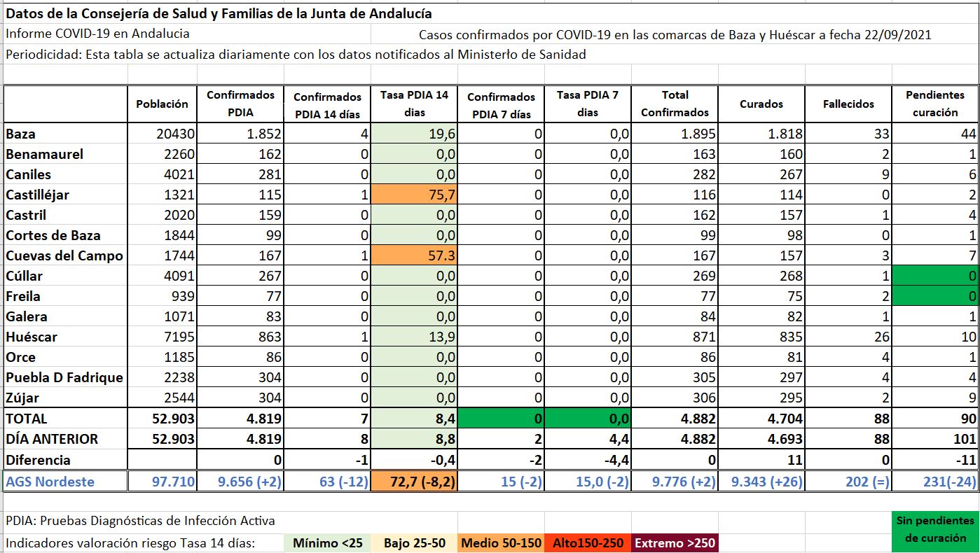
Task: Click the Cuevas del Campo 57.3 cell
Action: pos(413,255)
